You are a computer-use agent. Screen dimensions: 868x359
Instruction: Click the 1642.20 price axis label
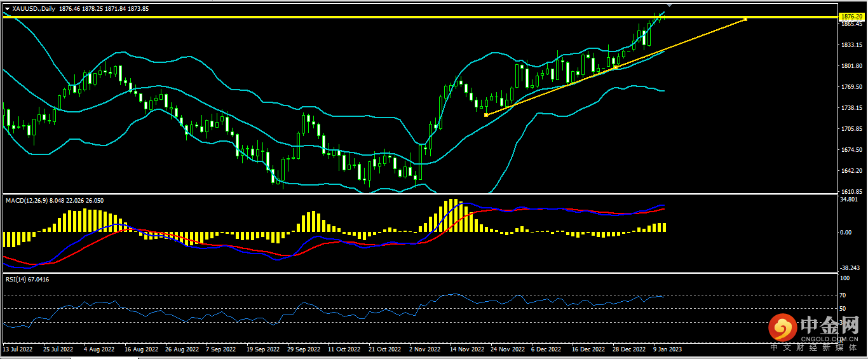(x=850, y=171)
